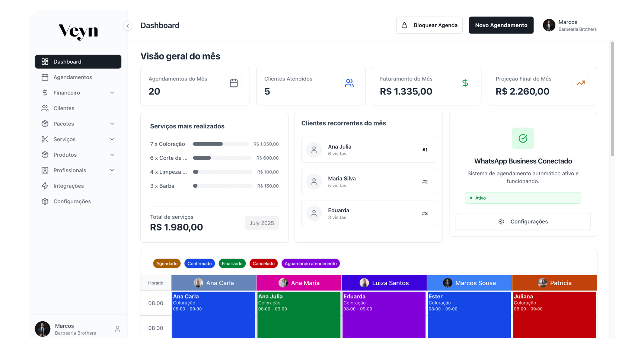Select the Integrações lightning bolt icon
Screen dimensions: 644x338
[45, 186]
